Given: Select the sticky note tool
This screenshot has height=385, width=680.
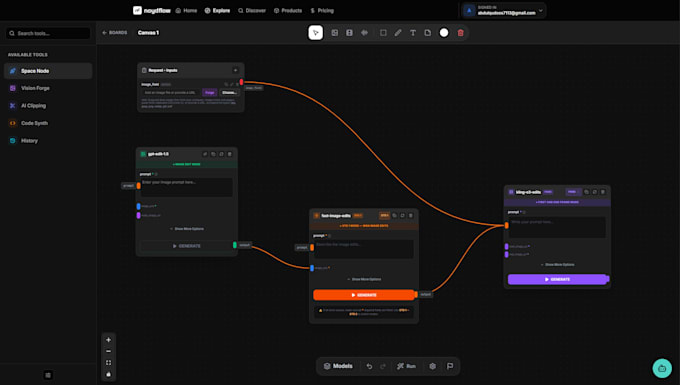Looking at the screenshot, I should click(x=428, y=33).
